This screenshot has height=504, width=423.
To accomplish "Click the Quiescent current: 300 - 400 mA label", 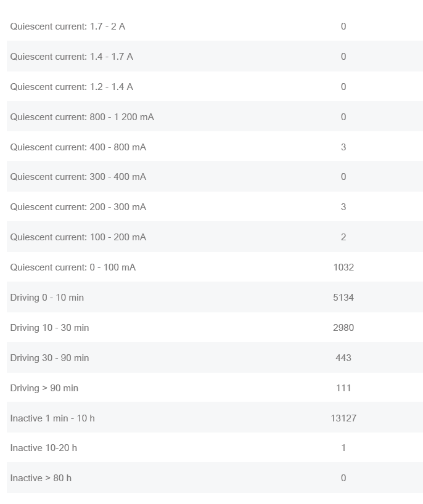I will [78, 177].
